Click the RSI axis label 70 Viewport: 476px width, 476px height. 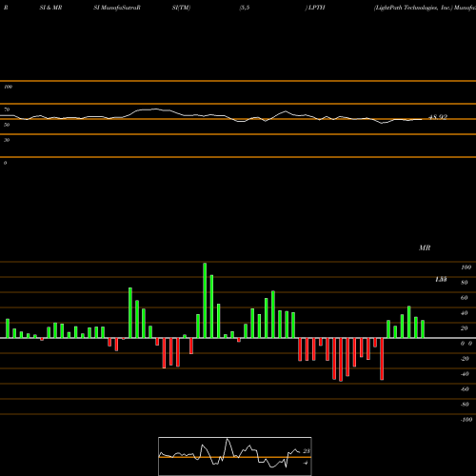coord(7,109)
